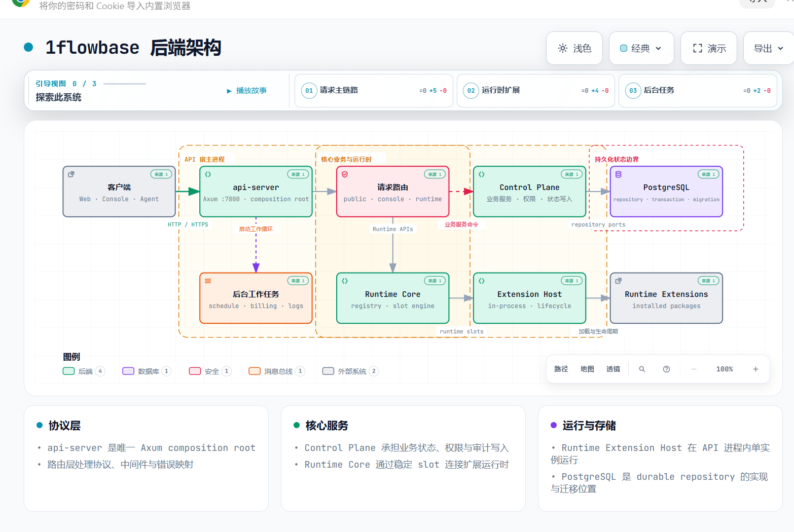Click the 后台工作任务 node's queue icon

(x=208, y=281)
